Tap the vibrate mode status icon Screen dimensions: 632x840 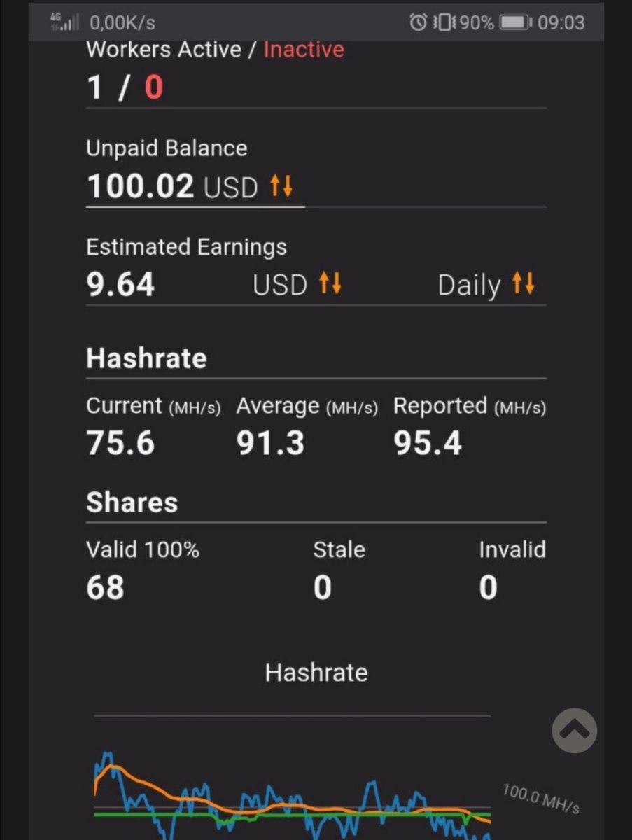(445, 22)
